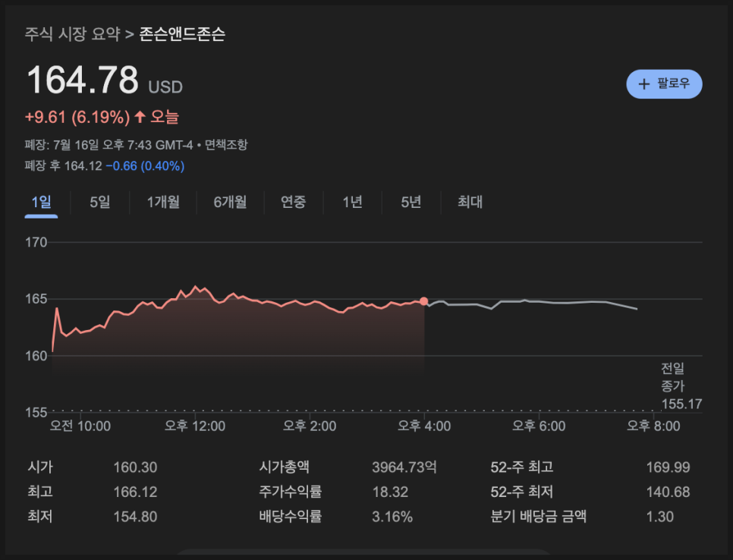
Task: Click the up arrow beside 오늘
Action: point(140,116)
